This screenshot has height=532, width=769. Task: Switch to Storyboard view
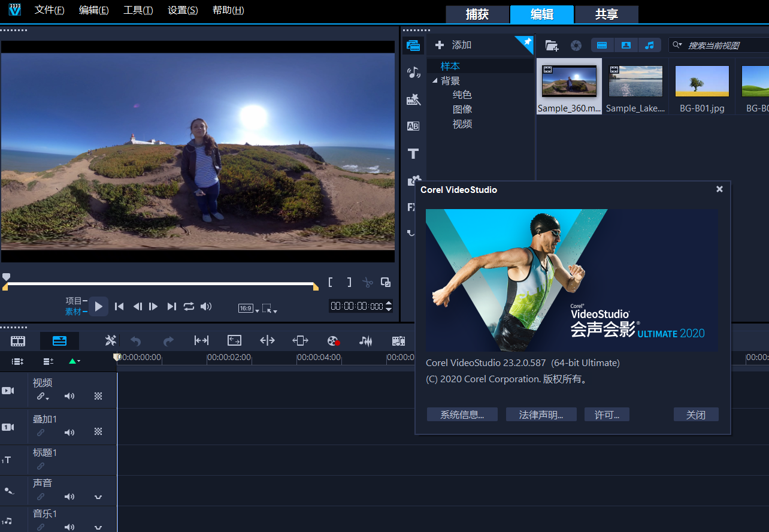click(18, 341)
